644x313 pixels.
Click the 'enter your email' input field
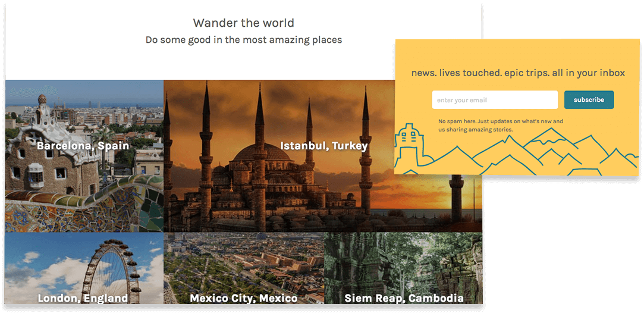coord(495,100)
